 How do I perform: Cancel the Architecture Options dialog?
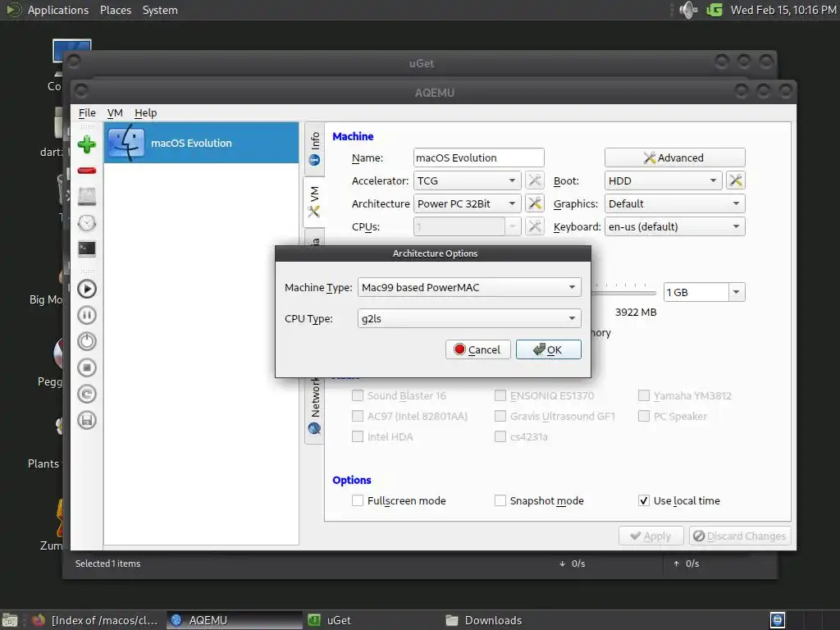point(478,349)
